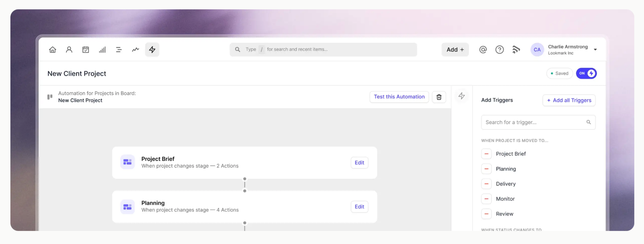Click the Monitor trigger label

pos(505,199)
